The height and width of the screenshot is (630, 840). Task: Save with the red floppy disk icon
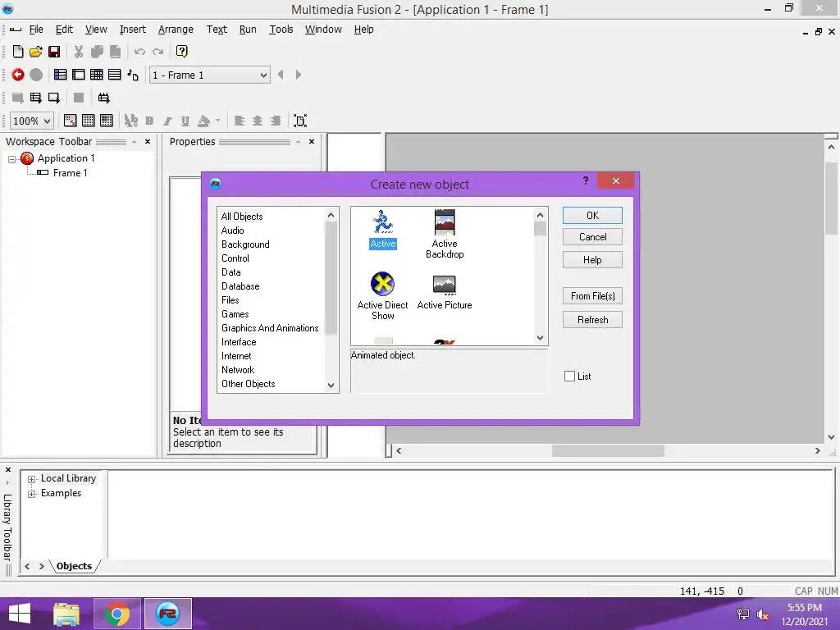pos(54,52)
